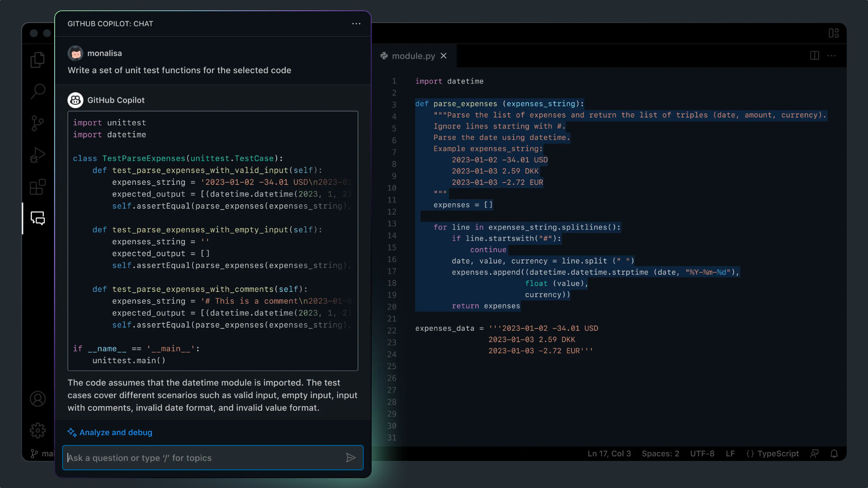Click 'unittest.main()' in chat code
This screenshot has height=488, width=868.
129,361
